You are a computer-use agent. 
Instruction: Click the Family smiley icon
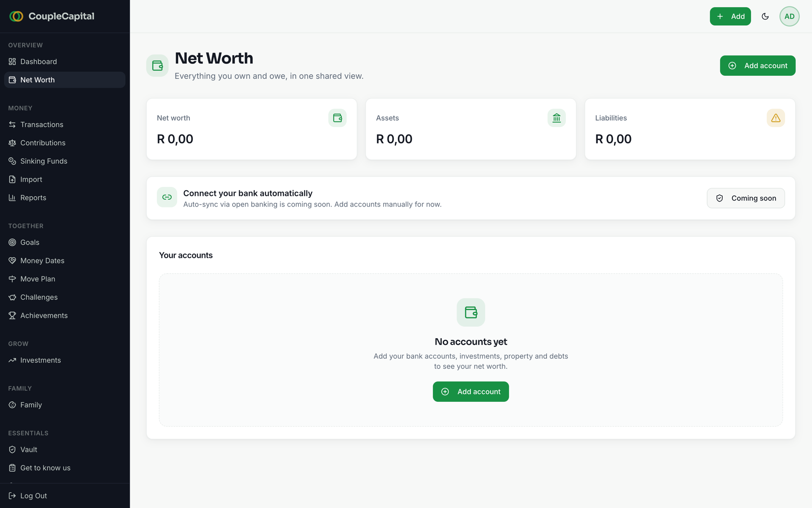pyautogui.click(x=12, y=405)
